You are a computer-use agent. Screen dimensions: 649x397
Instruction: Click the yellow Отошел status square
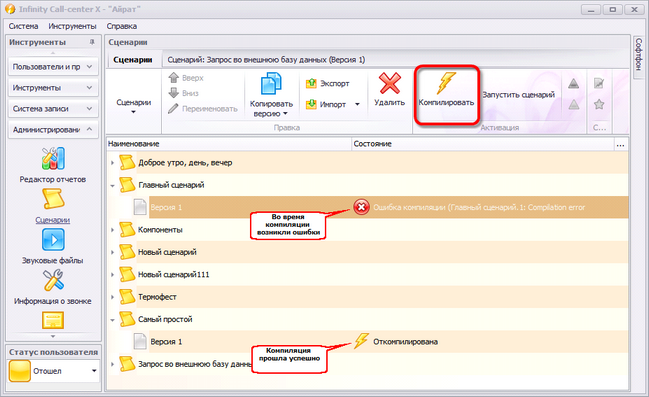pyautogui.click(x=19, y=371)
